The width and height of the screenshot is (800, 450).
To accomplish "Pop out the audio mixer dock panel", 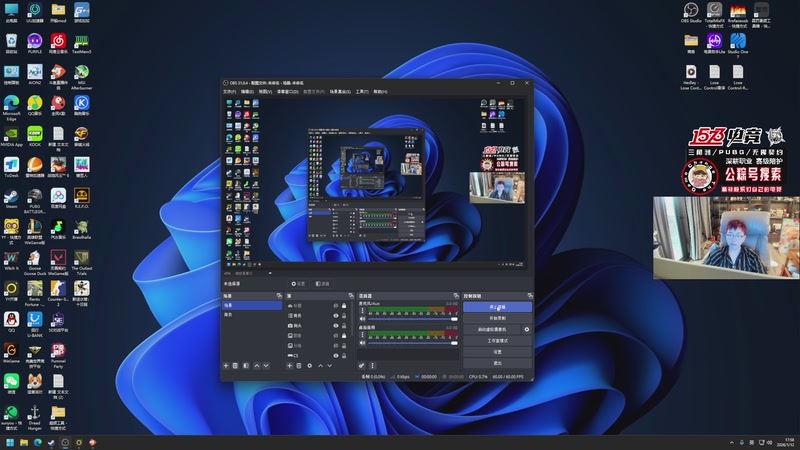I will click(456, 296).
